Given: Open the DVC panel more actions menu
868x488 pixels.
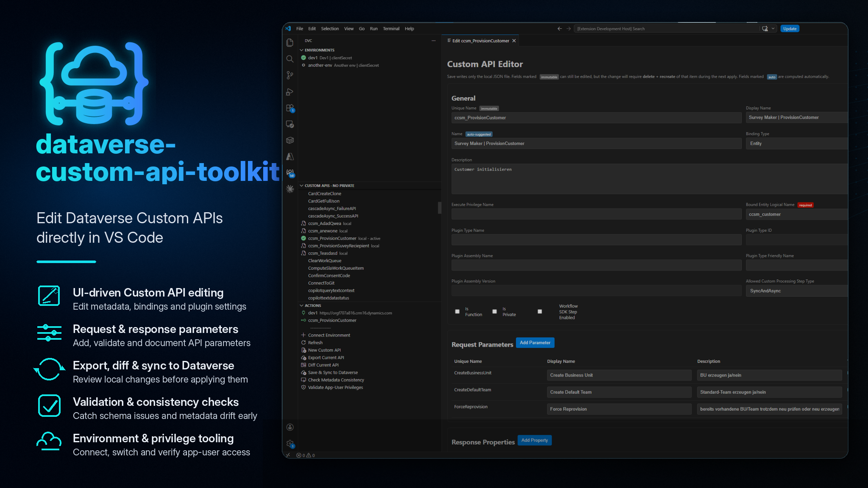Looking at the screenshot, I should click(x=434, y=41).
